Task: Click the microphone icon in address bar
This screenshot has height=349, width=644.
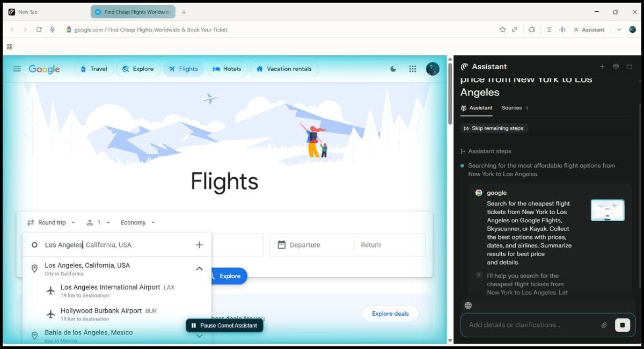Action: pos(53,30)
